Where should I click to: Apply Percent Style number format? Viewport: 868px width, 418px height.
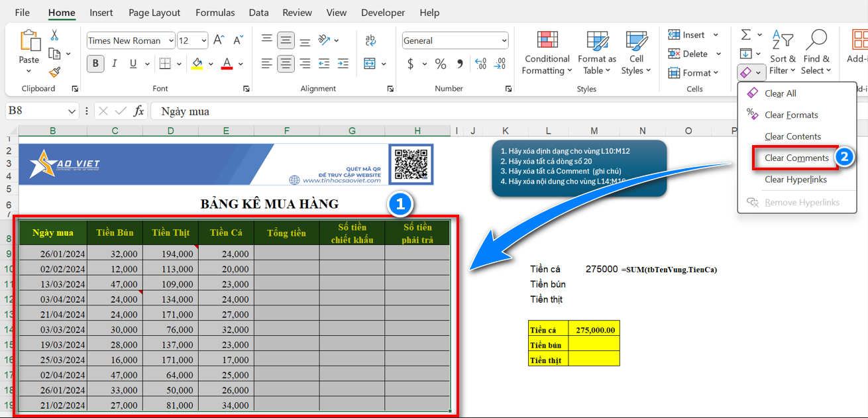coord(441,64)
